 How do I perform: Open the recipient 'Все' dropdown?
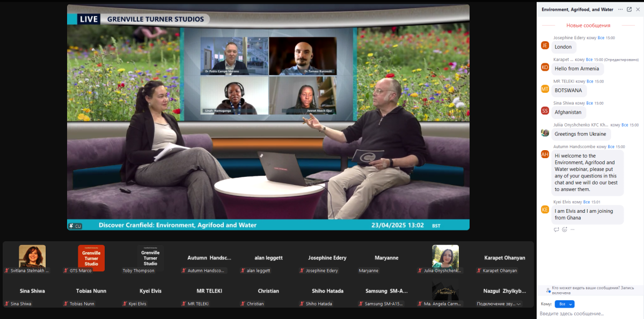pos(565,304)
